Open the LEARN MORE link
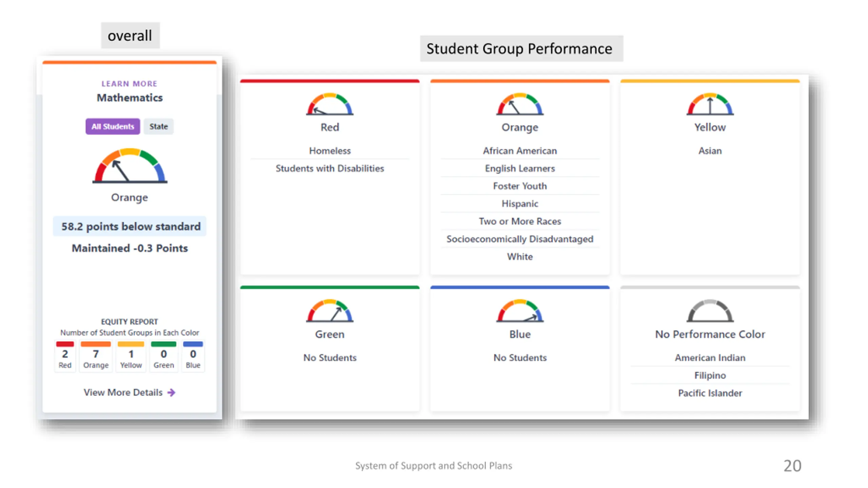 [130, 84]
